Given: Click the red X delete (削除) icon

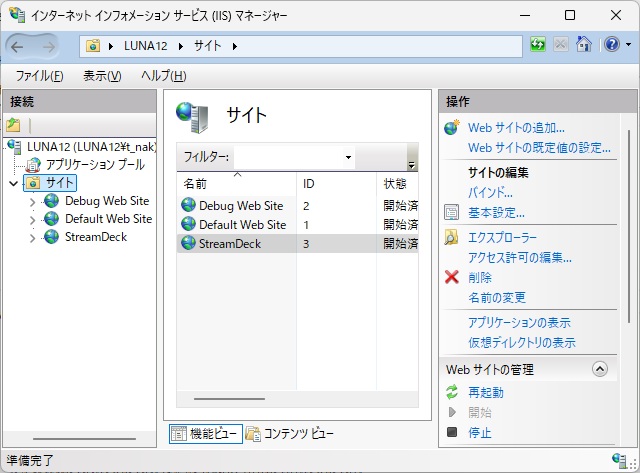Looking at the screenshot, I should [x=451, y=277].
